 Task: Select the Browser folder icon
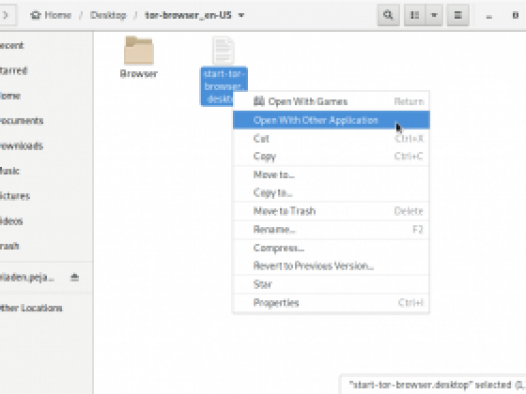point(139,50)
